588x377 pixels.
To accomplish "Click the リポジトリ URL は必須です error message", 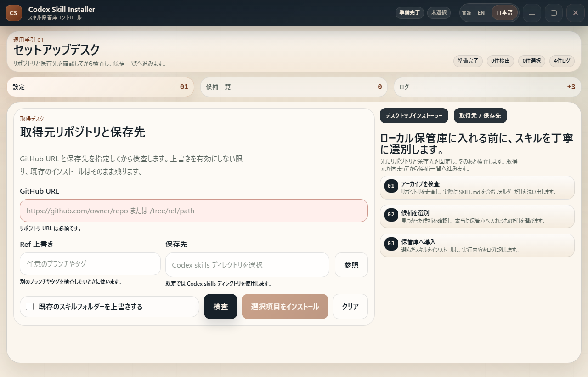I will 51,228.
